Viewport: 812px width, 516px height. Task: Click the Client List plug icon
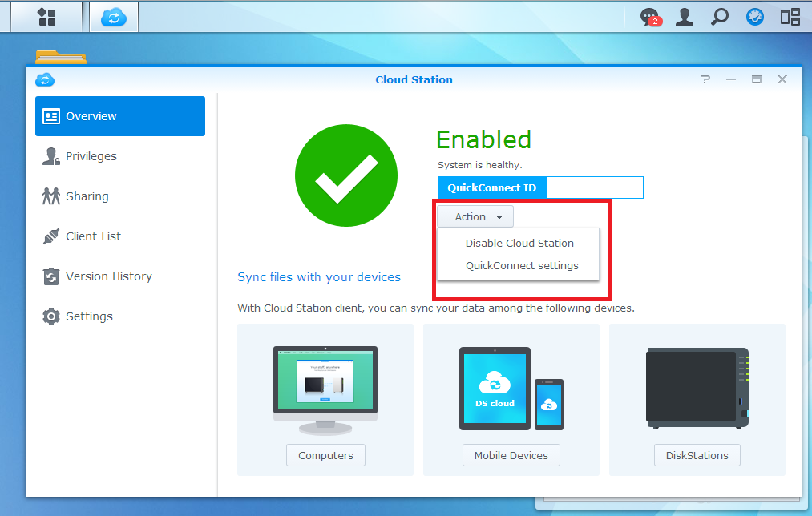point(50,236)
